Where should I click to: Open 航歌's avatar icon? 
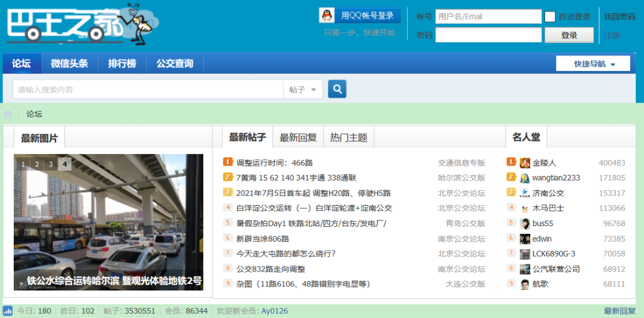tap(525, 285)
